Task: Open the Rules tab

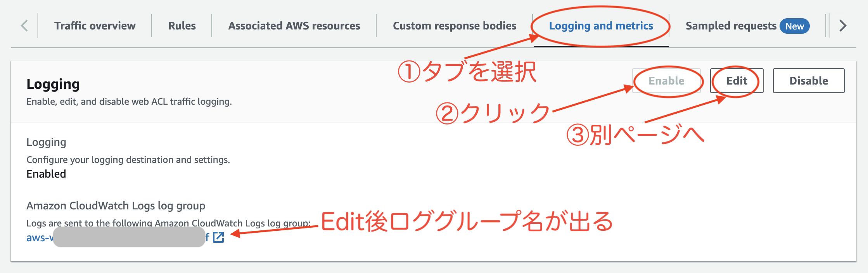Action: tap(182, 26)
